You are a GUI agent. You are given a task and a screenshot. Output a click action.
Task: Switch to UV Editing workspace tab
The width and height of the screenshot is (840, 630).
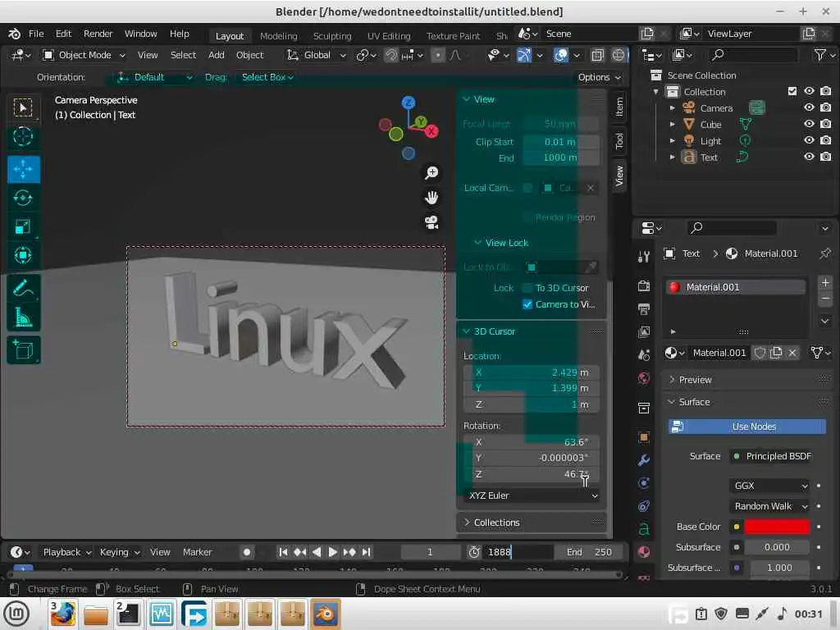tap(389, 36)
